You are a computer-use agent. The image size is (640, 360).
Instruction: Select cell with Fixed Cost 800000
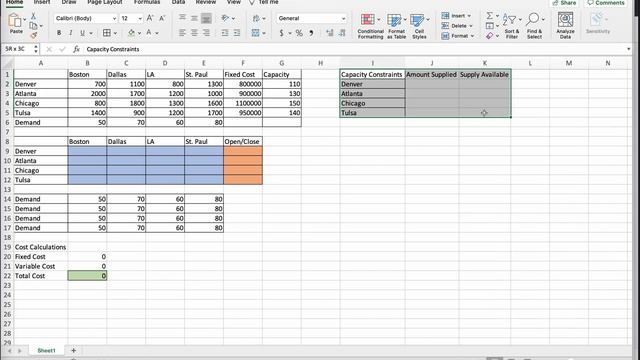pos(243,84)
